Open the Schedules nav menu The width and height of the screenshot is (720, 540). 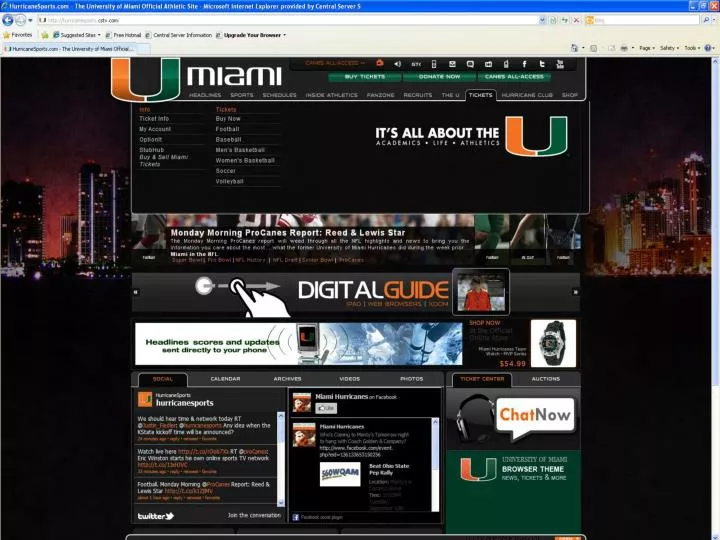point(280,95)
